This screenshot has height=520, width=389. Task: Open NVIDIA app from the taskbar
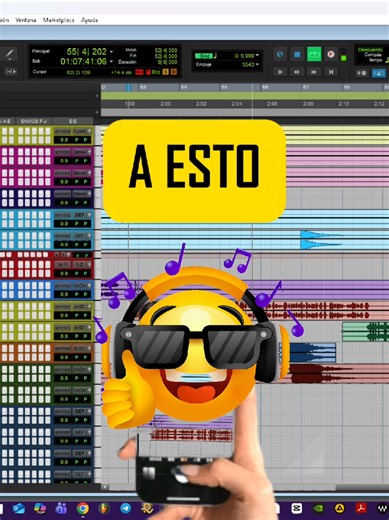[318, 509]
